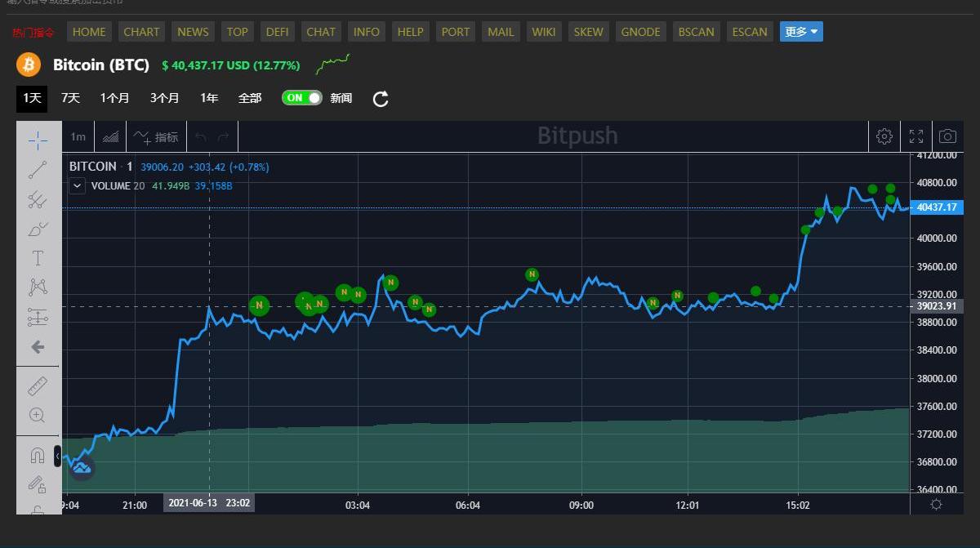Click the BITCOIN · 1 chart legend
The height and width of the screenshot is (548, 980).
point(100,167)
